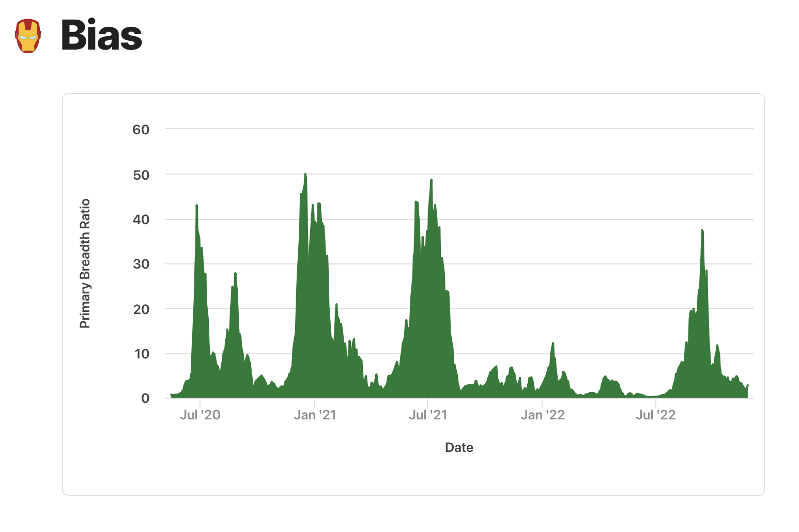Click the highest chart peak near Jan '21
The width and height of the screenshot is (799, 532).
(305, 174)
